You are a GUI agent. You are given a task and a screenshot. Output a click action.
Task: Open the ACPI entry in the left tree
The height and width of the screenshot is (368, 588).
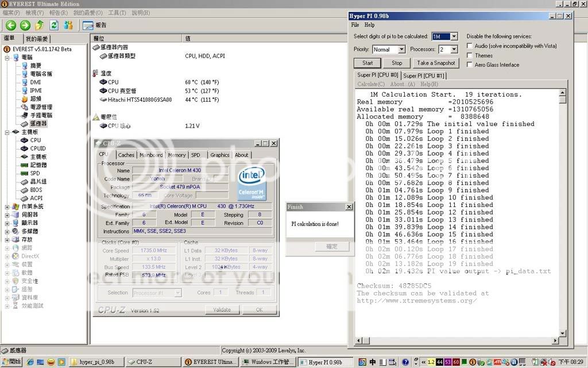[x=36, y=198]
